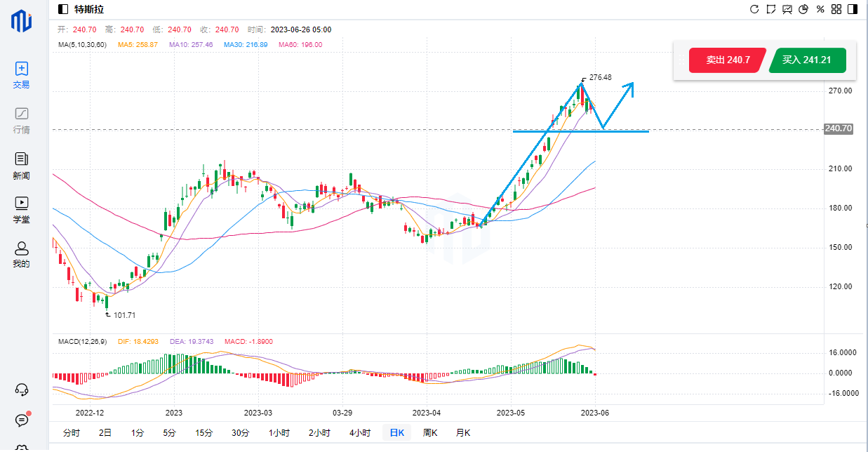868x452 pixels.
Task: Open customer service headset icon
Action: pyautogui.click(x=22, y=390)
